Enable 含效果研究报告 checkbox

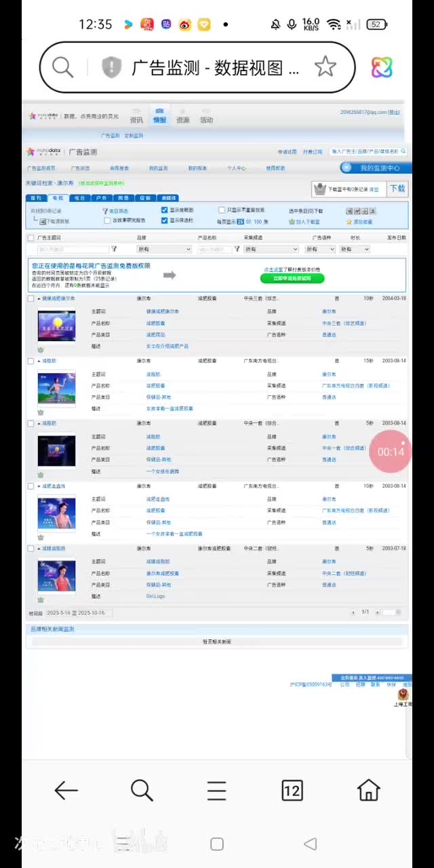point(107,220)
